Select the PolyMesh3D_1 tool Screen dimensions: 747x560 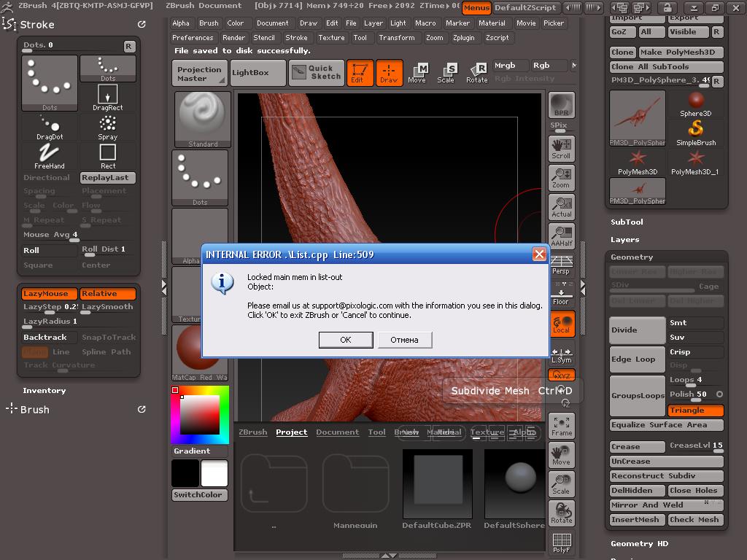(695, 163)
